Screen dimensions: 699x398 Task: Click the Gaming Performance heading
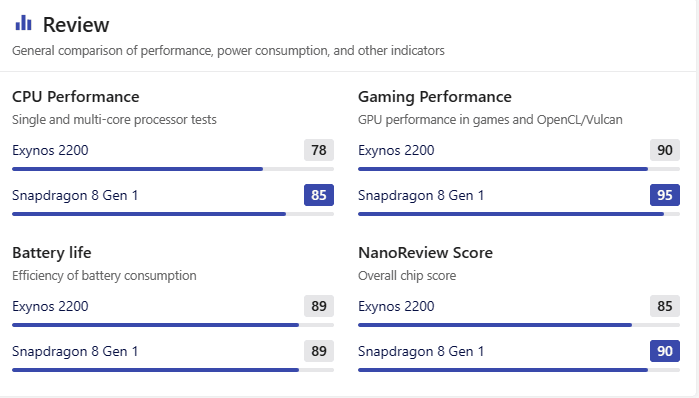pyautogui.click(x=435, y=97)
